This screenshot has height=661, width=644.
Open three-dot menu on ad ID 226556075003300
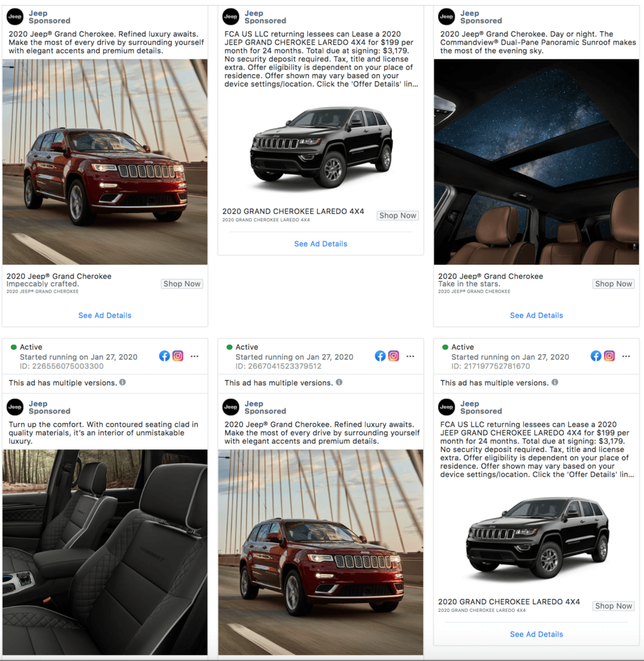pyautogui.click(x=194, y=356)
